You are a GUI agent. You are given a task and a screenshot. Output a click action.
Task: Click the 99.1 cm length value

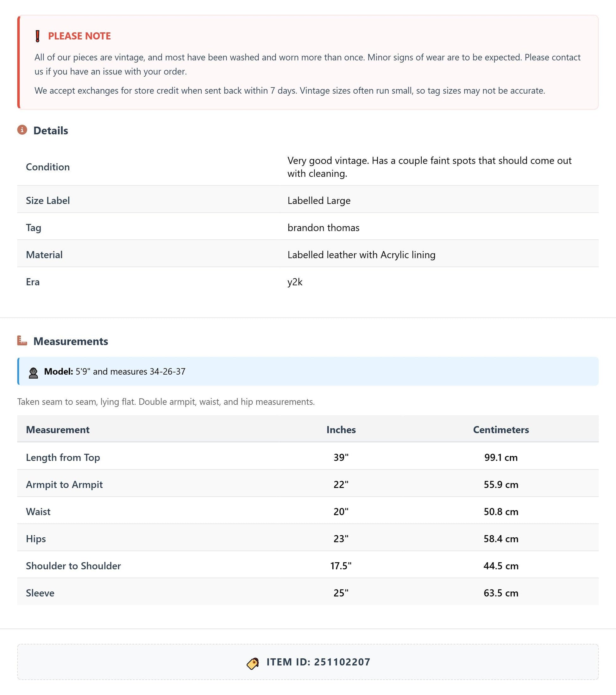coord(501,458)
